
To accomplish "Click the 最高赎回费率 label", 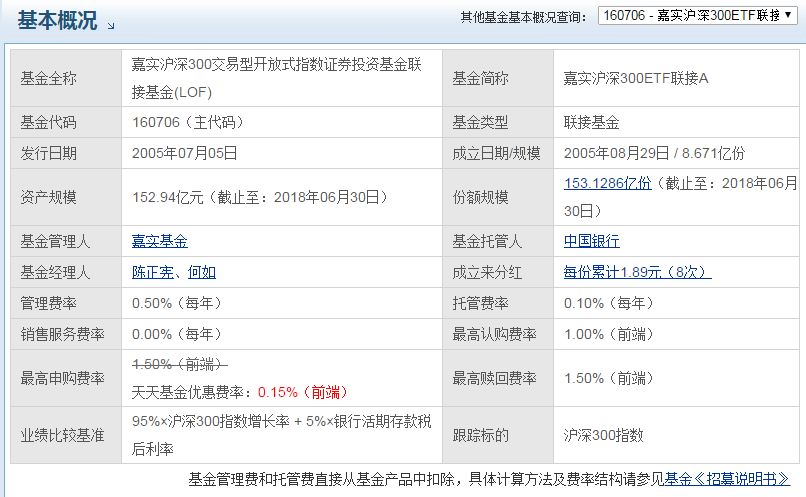I will [x=494, y=378].
